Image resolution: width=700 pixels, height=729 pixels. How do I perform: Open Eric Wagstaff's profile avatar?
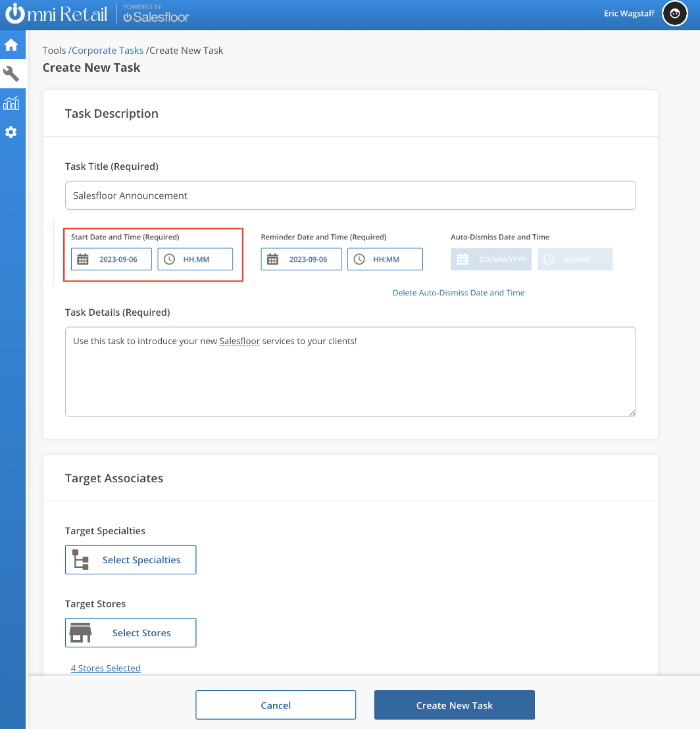tap(675, 13)
